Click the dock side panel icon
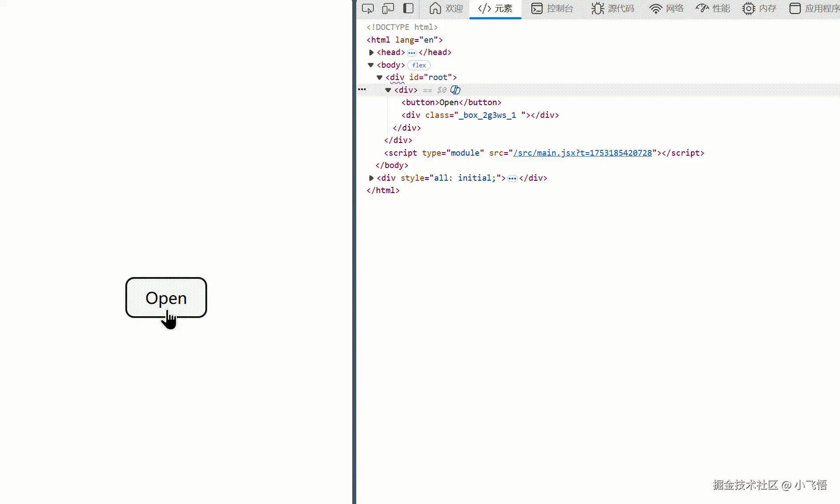The image size is (840, 504). pyautogui.click(x=409, y=8)
